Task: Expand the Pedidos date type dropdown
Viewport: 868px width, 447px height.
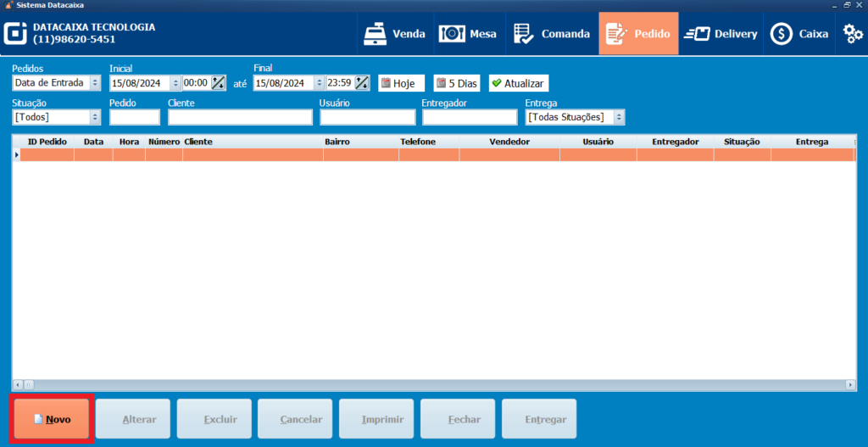Action: click(x=94, y=83)
